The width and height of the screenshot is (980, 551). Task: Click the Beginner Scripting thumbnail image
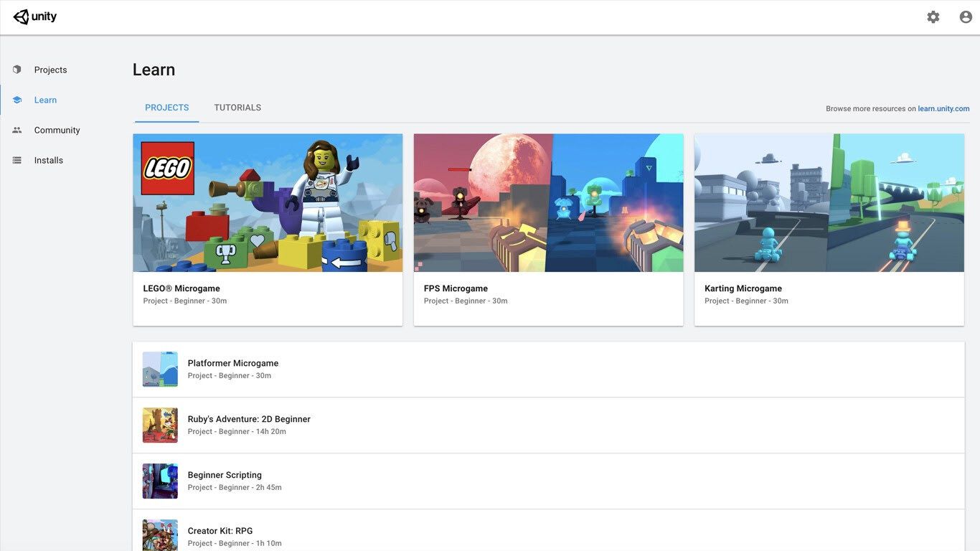point(160,481)
